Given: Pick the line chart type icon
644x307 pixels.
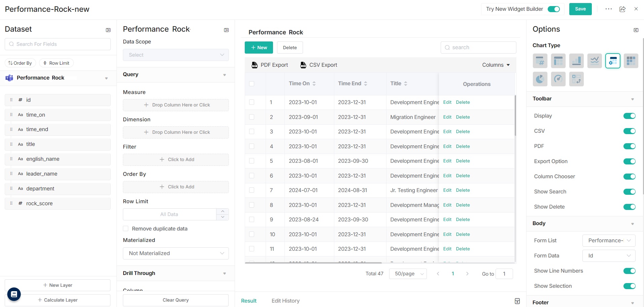Looking at the screenshot, I should [595, 61].
